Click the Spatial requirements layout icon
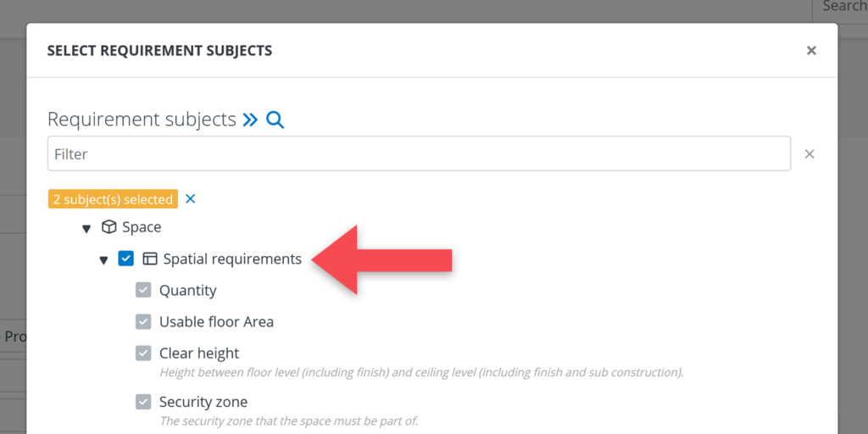The height and width of the screenshot is (434, 868). coord(150,259)
